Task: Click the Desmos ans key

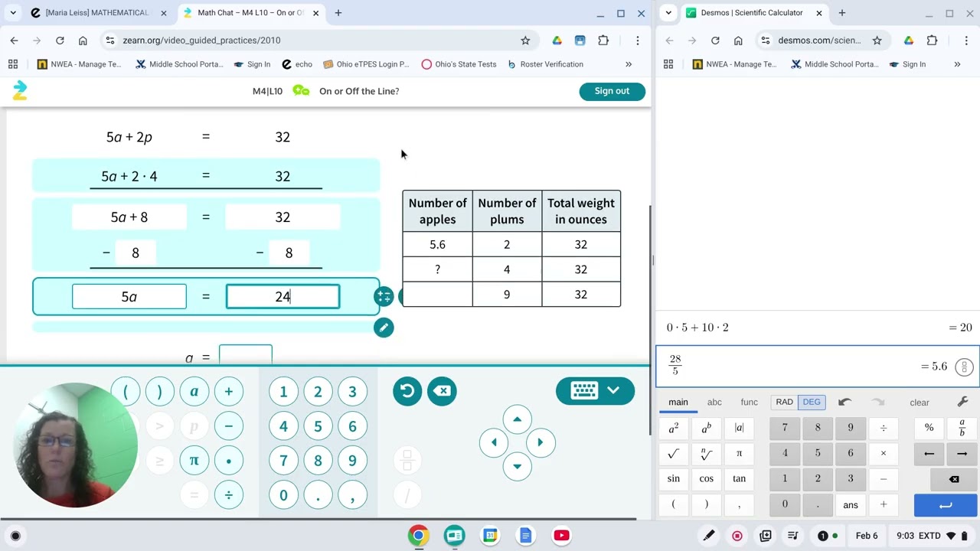Action: [851, 505]
